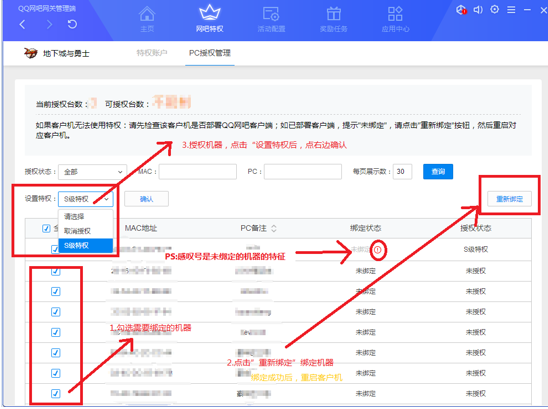
Task: Toggle the select-all header checkbox
Action: click(x=46, y=228)
